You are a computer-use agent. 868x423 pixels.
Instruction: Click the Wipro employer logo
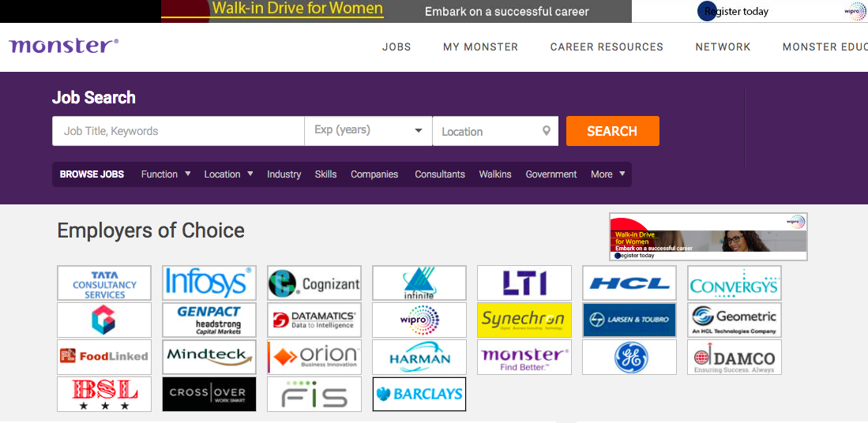(x=419, y=320)
